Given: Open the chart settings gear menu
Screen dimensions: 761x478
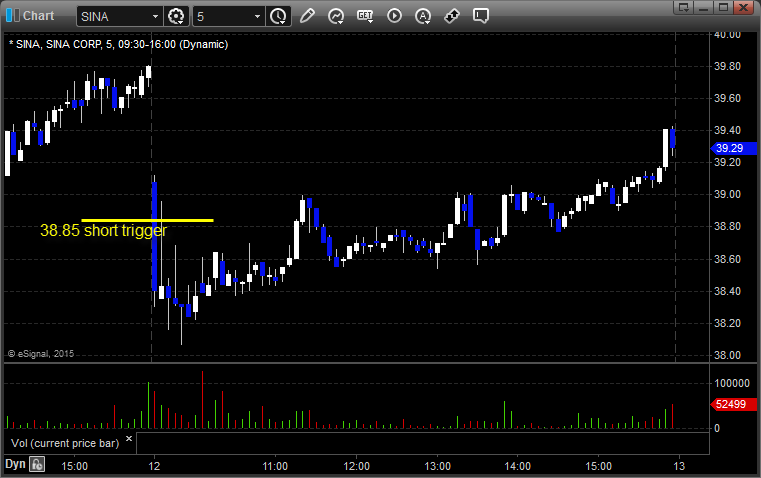Looking at the screenshot, I should tap(176, 16).
